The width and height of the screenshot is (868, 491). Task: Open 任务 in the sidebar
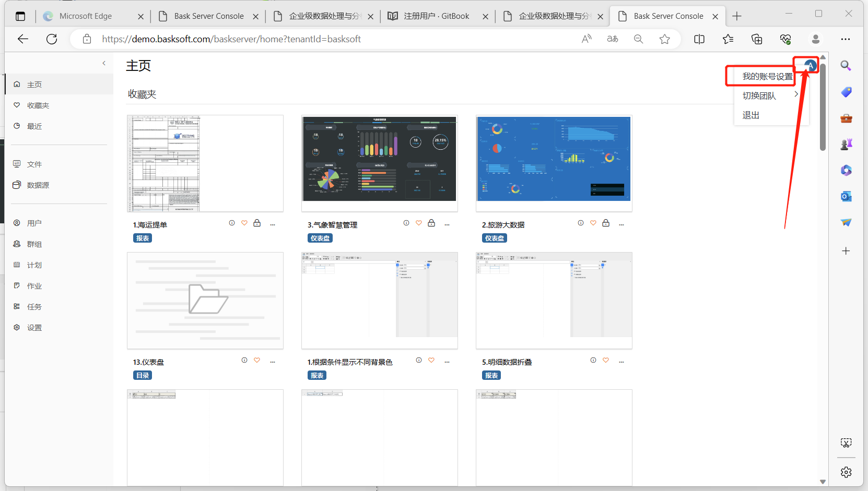(x=59, y=306)
